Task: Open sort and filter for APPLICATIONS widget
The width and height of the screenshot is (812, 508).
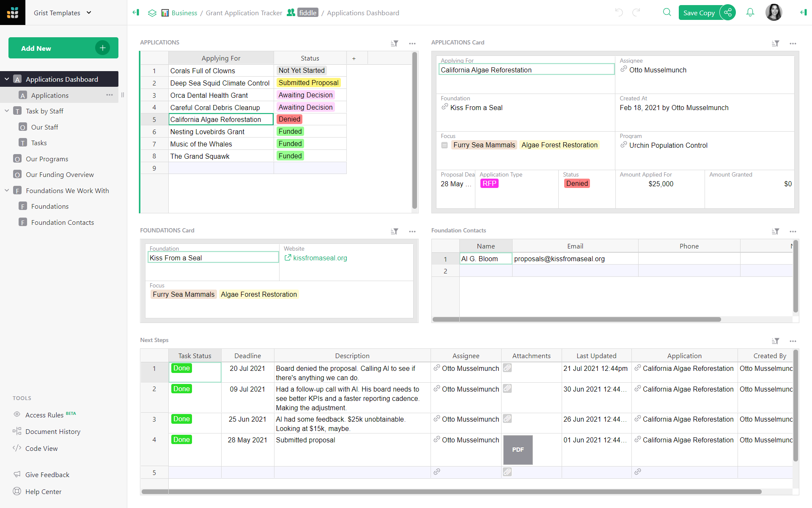Action: click(395, 43)
